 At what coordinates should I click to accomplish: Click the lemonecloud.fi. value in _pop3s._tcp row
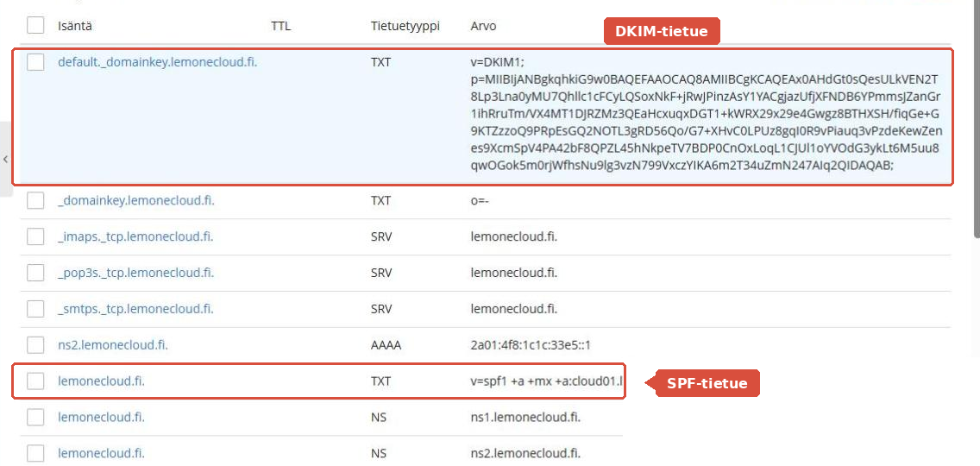pos(514,273)
